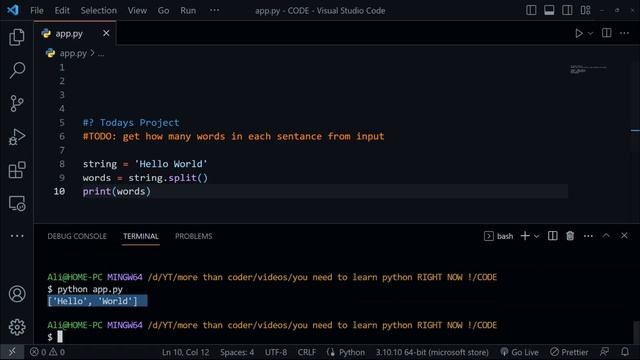Open the launch profile dropdown chevron

[x=536, y=236]
